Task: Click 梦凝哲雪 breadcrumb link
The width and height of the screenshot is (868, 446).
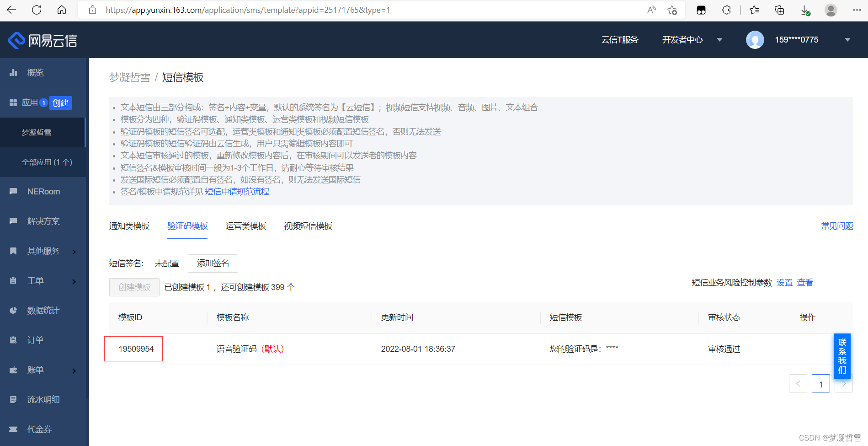Action: click(x=130, y=77)
